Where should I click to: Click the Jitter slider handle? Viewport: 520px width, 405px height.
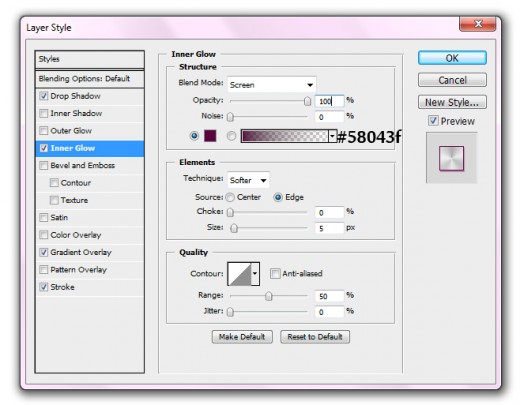click(x=230, y=312)
